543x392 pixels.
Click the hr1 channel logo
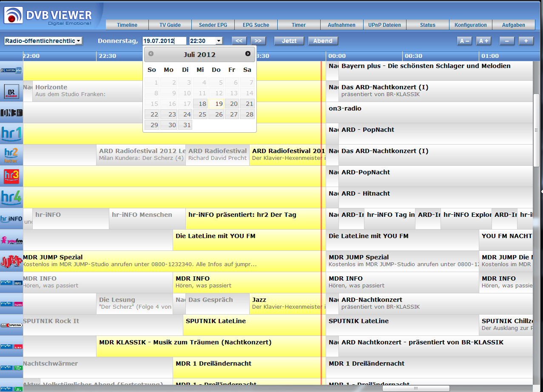pyautogui.click(x=11, y=134)
